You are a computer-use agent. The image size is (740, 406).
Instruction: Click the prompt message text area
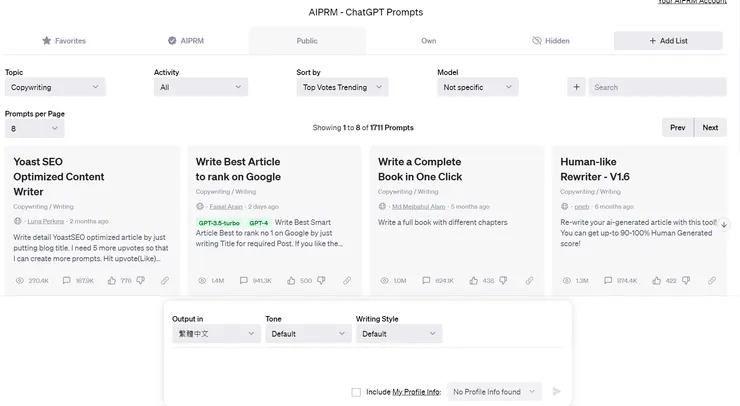pyautogui.click(x=368, y=366)
